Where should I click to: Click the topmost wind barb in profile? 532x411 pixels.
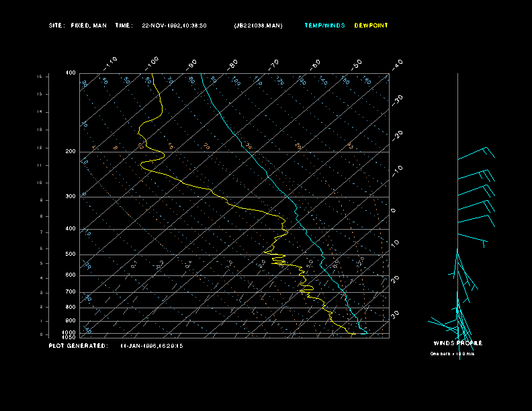point(476,154)
